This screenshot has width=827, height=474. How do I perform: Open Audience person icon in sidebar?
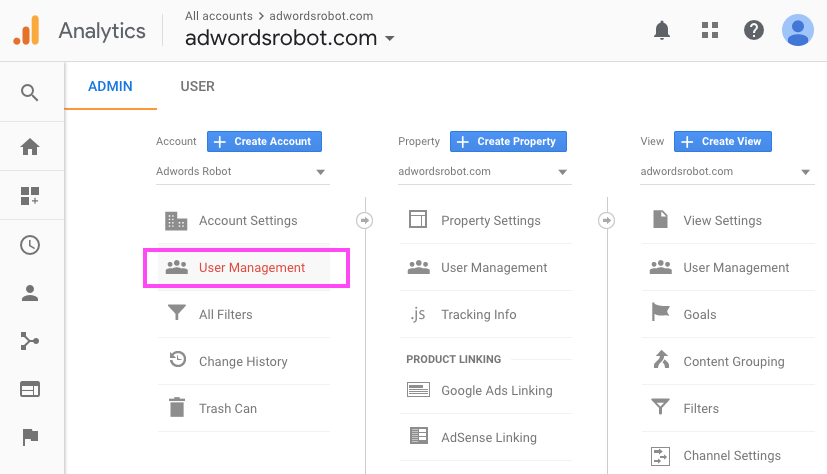(30, 293)
